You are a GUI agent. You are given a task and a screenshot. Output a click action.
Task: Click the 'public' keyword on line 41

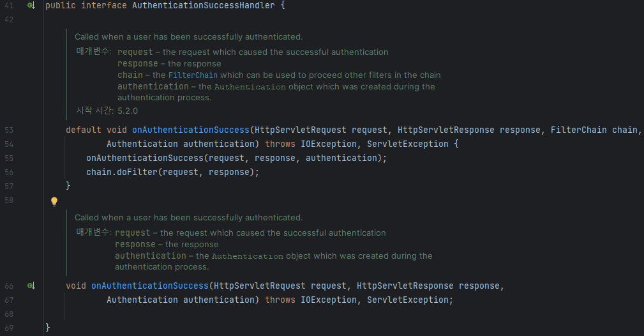[61, 5]
